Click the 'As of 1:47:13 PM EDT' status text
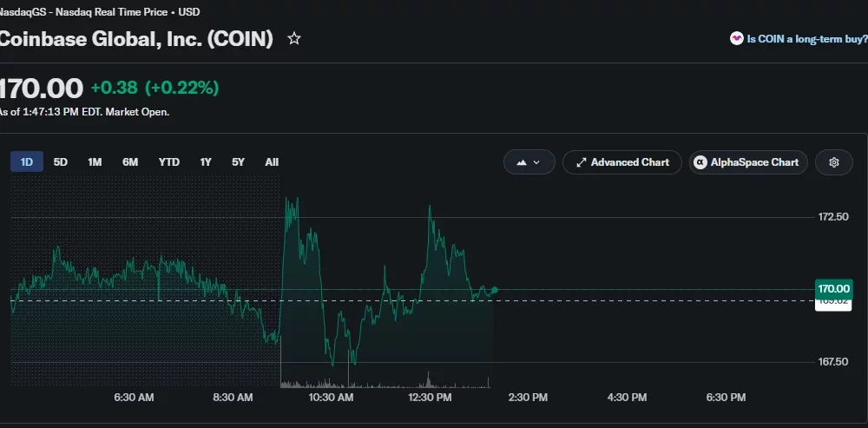The height and width of the screenshot is (428, 868). (84, 112)
